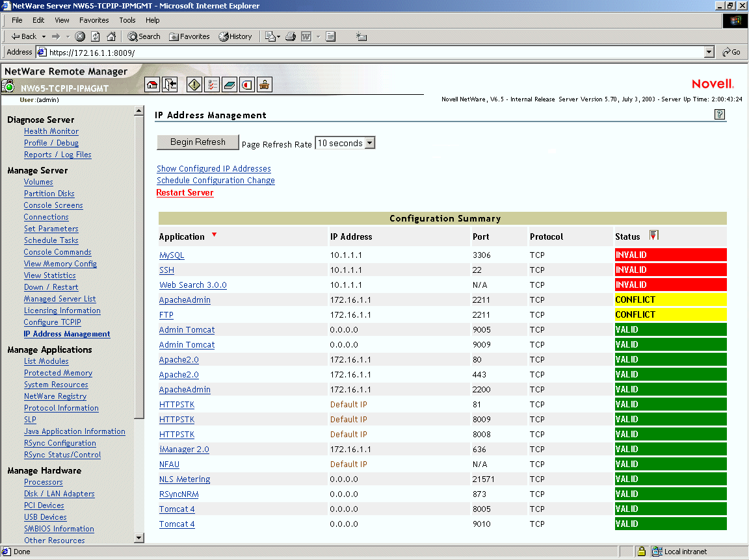Open the Tools menu
This screenshot has height=560, width=749.
click(x=127, y=20)
